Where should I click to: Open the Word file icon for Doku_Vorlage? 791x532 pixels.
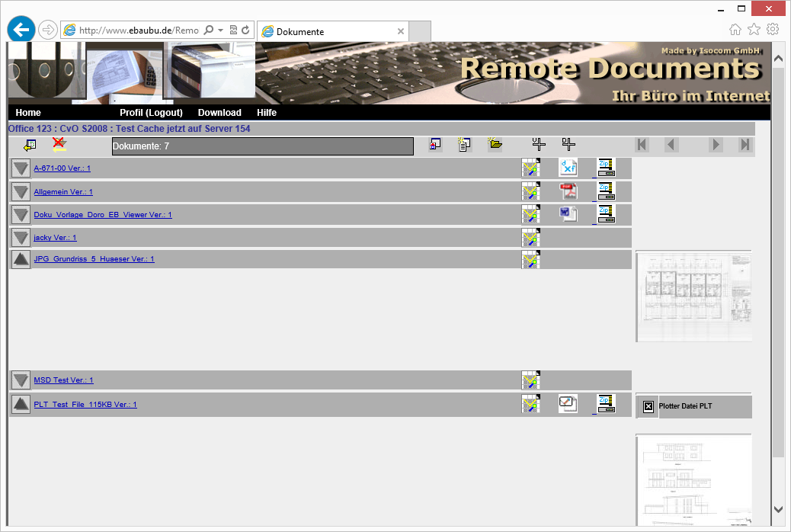568,214
